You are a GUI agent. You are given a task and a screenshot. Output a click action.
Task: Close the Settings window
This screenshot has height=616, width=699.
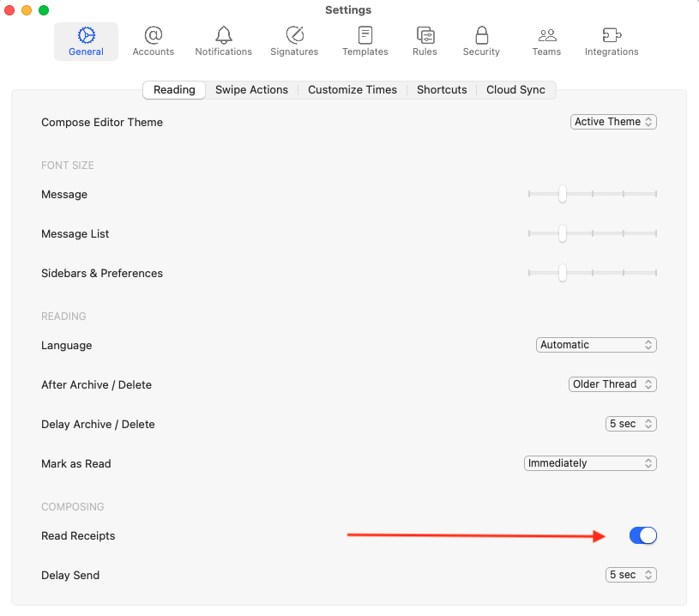pos(9,9)
